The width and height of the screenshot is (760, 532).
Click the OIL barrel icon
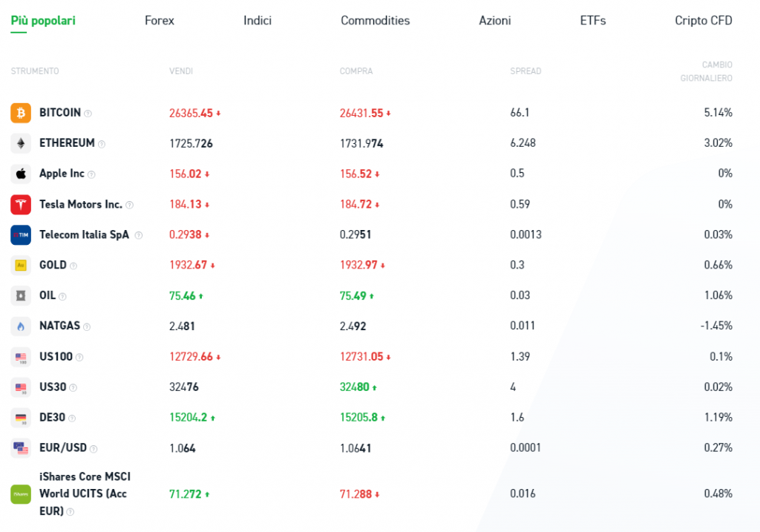point(21,295)
